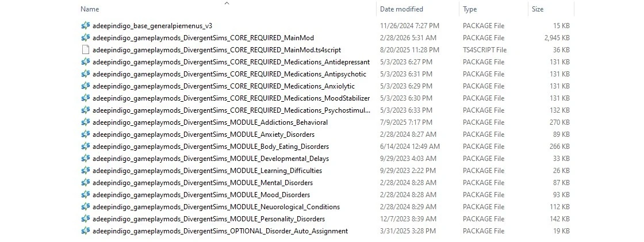
Task: Select the Medications_Anxiolytic file name
Action: point(223,86)
